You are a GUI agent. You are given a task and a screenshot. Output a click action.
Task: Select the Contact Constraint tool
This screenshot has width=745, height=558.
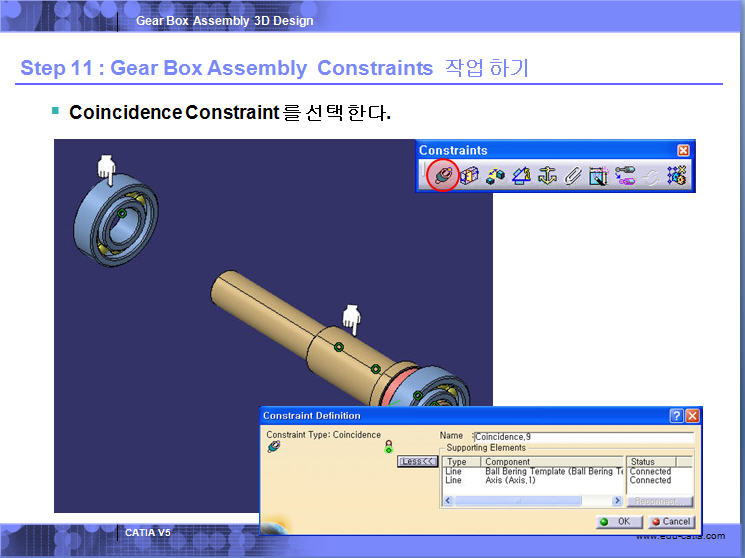click(x=469, y=176)
